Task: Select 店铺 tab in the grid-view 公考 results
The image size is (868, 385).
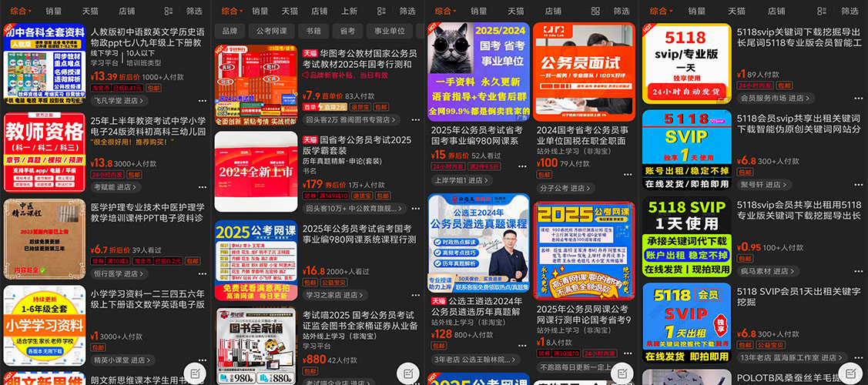Action: (553, 11)
